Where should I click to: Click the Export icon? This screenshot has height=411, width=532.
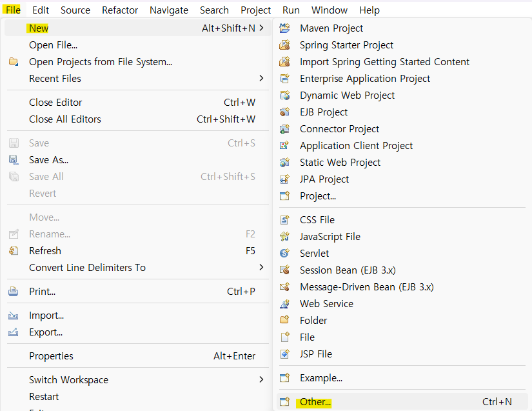(x=14, y=332)
